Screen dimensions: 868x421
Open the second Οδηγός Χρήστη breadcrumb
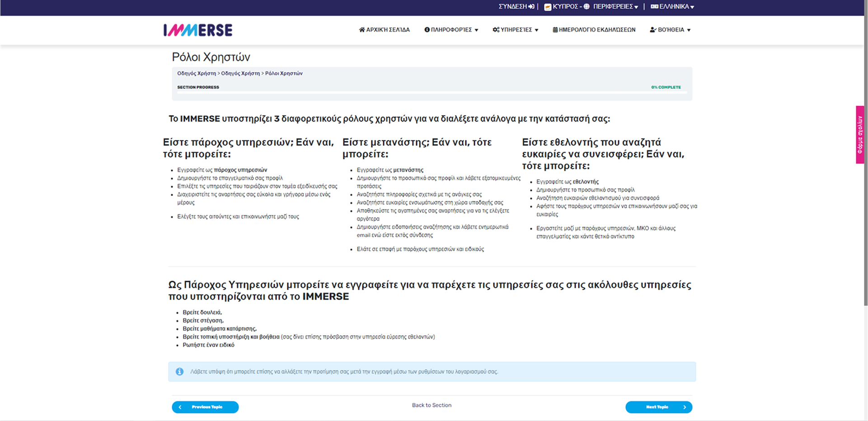point(240,73)
